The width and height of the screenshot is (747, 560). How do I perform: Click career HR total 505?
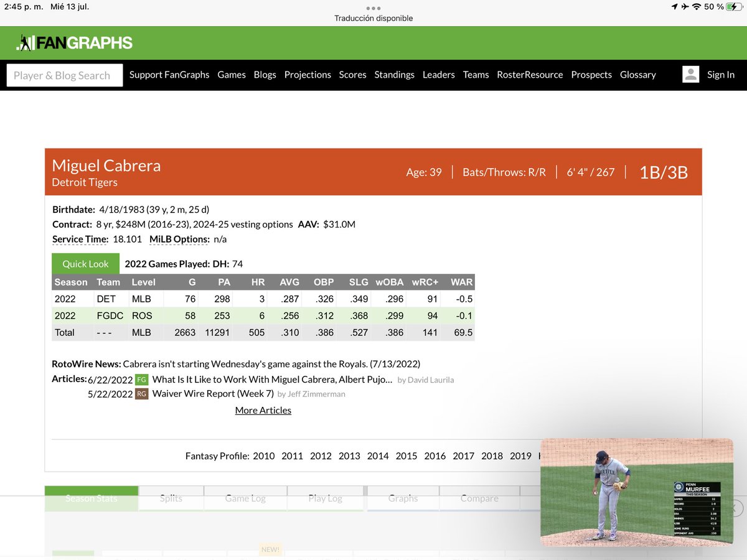coord(256,332)
